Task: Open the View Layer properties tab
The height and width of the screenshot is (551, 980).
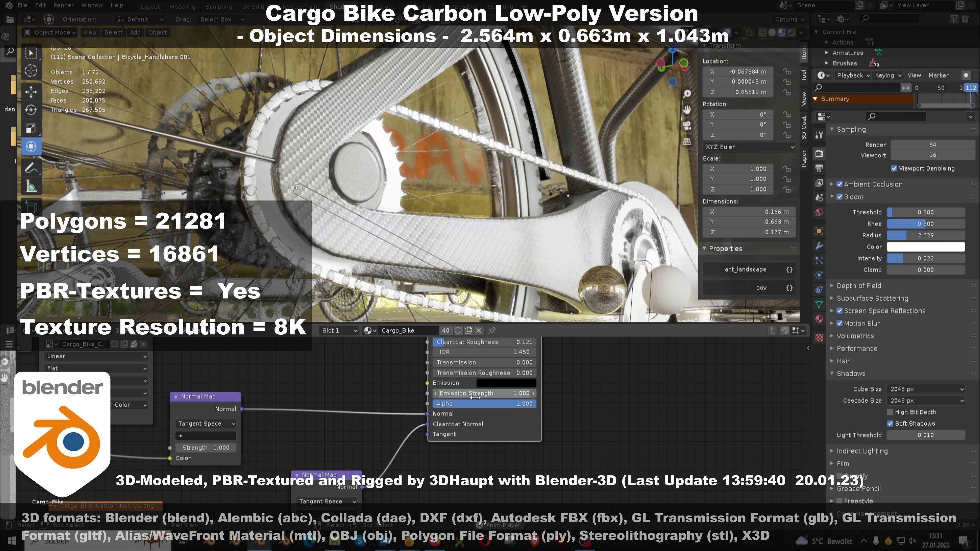Action: (x=819, y=183)
